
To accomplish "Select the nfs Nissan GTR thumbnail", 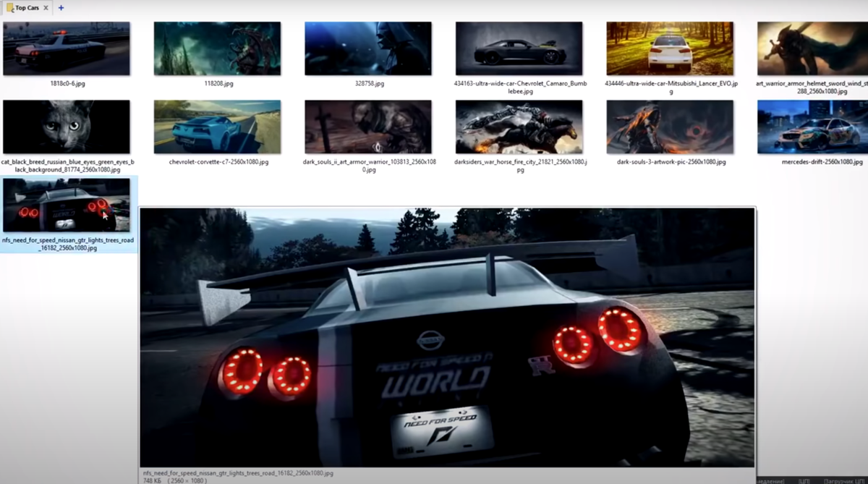I will pyautogui.click(x=67, y=205).
